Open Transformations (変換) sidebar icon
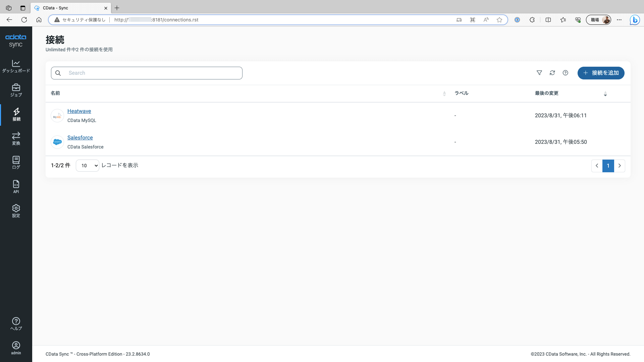The image size is (644, 362). click(16, 138)
